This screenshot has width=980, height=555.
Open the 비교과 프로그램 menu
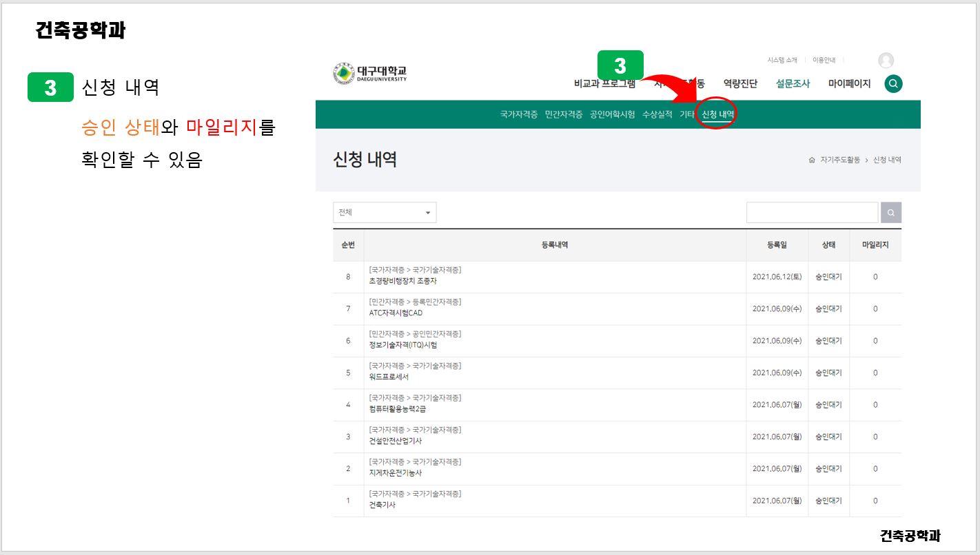(604, 84)
